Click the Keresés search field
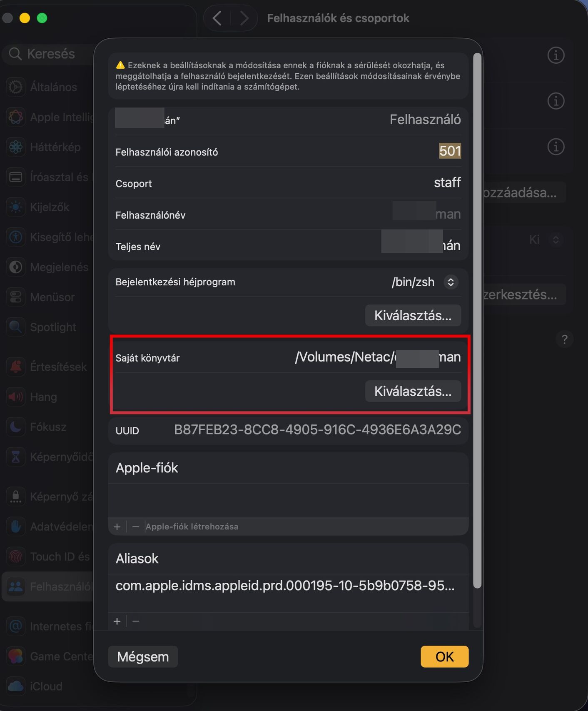This screenshot has height=711, width=588. (51, 54)
